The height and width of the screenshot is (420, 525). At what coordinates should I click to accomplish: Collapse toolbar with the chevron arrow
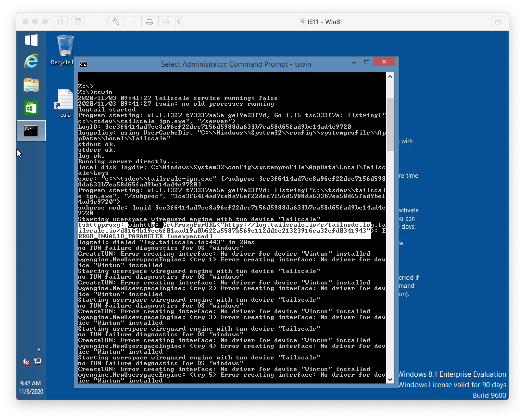179,22
